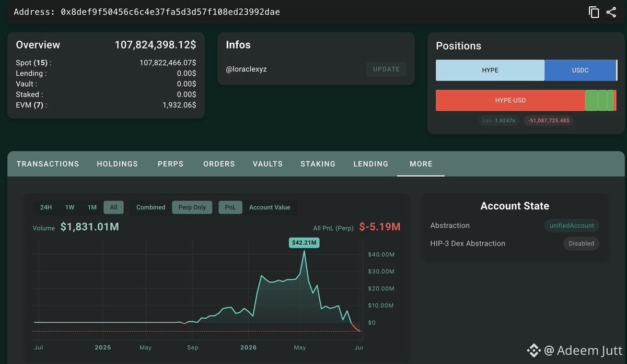The image size is (627, 364).
Task: Click the @loraclexyz handle
Action: pos(246,69)
